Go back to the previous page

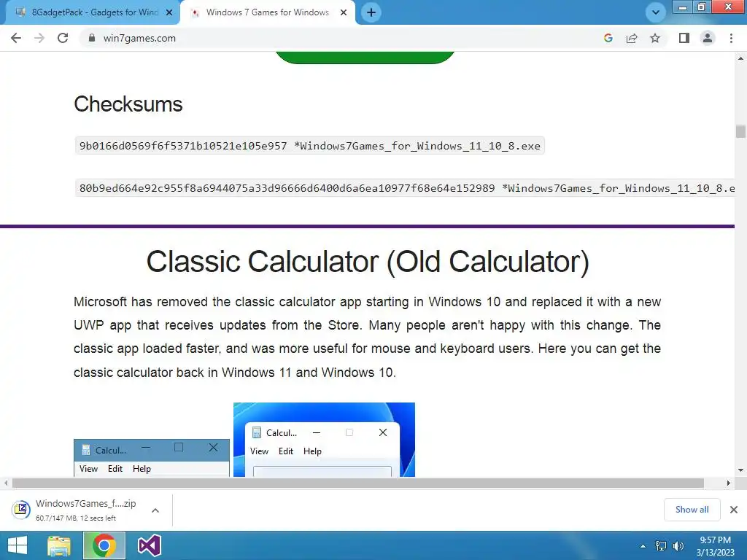click(x=16, y=38)
